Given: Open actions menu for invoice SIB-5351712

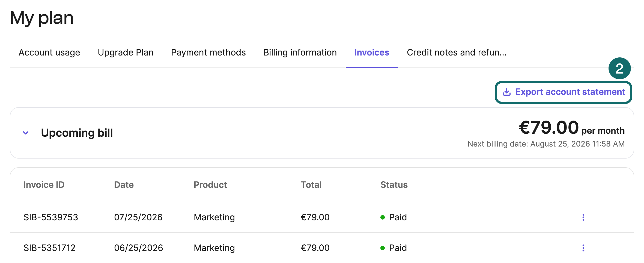Looking at the screenshot, I should coord(583,248).
